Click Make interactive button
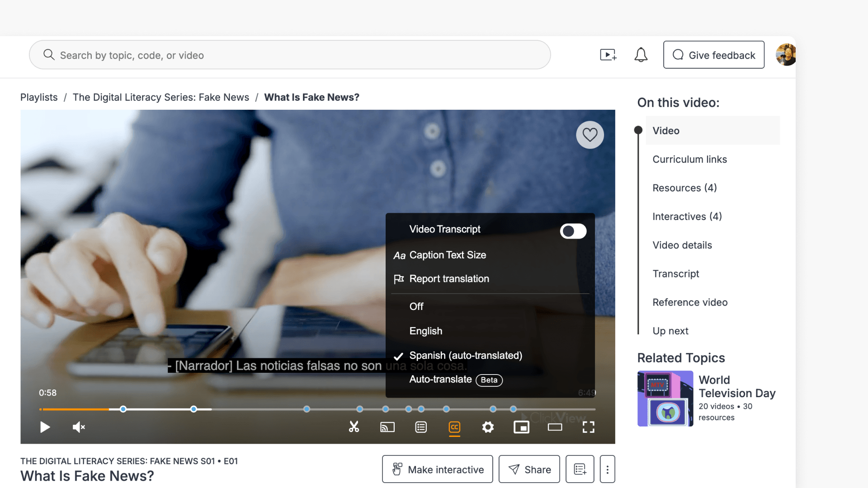868x488 pixels. point(437,469)
